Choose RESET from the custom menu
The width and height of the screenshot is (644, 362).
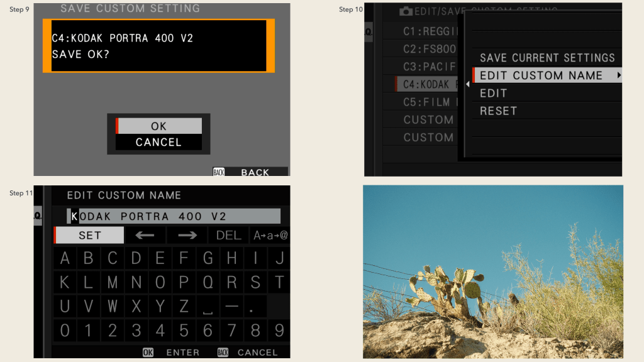point(498,111)
